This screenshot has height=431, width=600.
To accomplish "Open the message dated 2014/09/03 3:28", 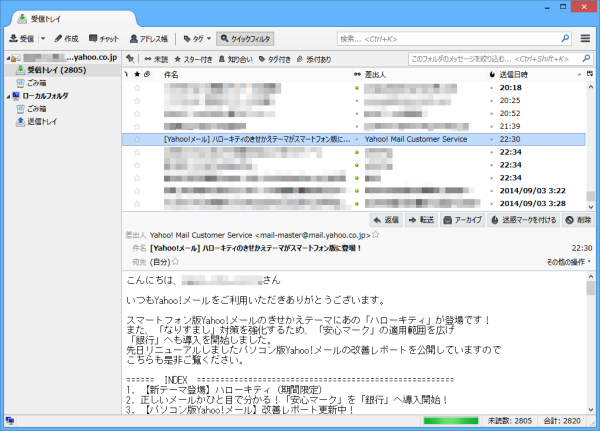I will tap(354, 204).
